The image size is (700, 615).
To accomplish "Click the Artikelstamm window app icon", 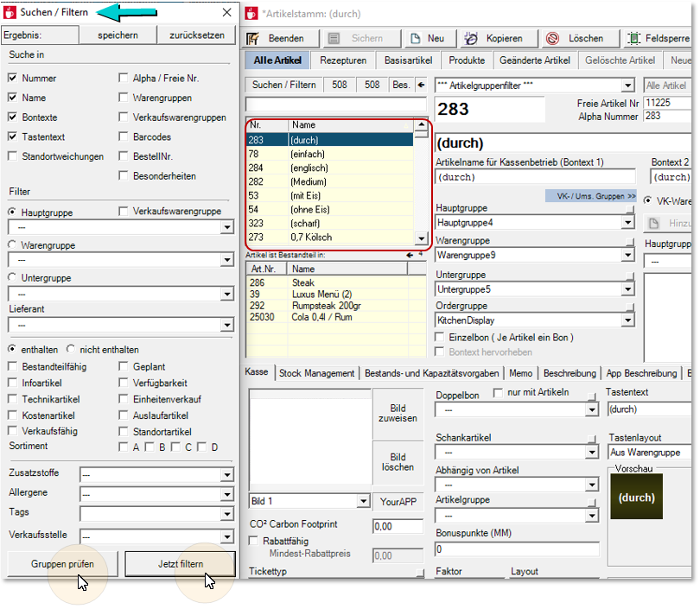I will pyautogui.click(x=251, y=14).
